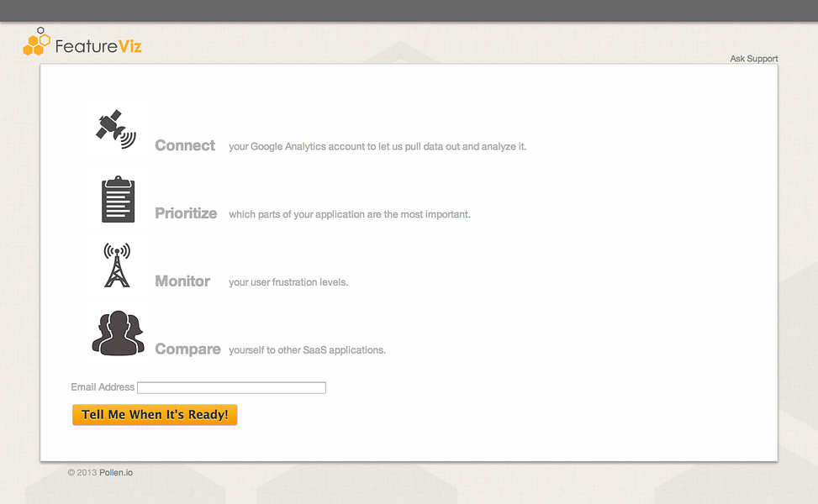Click the clipboard Prioritize icon

tap(118, 199)
